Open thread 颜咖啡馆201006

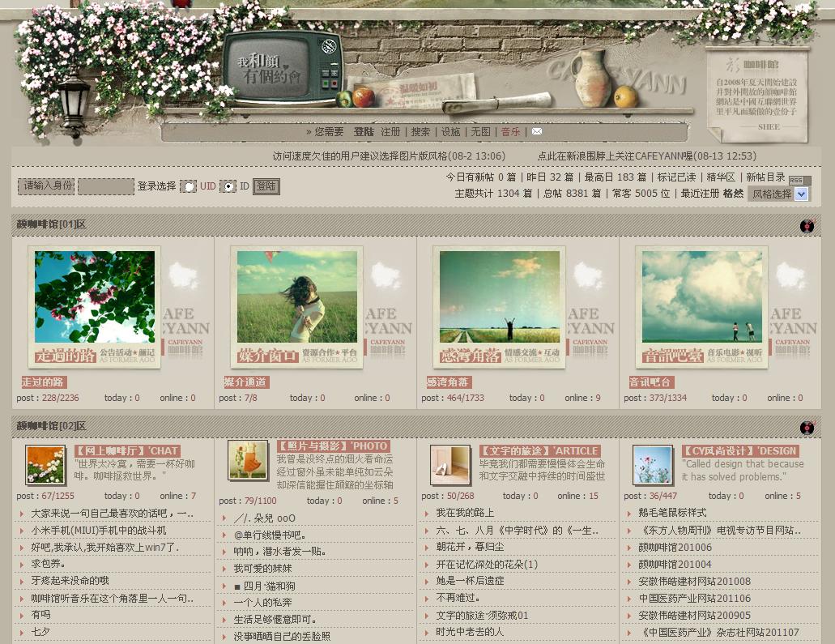(x=675, y=547)
